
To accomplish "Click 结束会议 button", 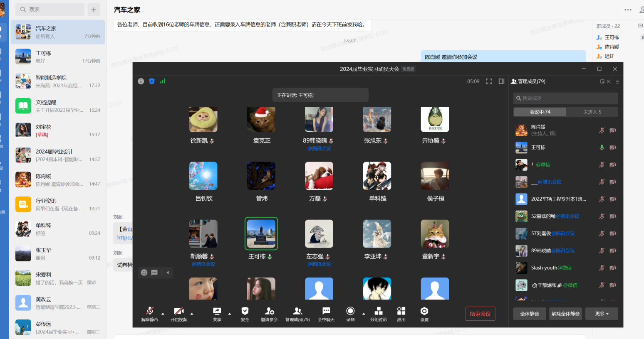I will point(481,314).
